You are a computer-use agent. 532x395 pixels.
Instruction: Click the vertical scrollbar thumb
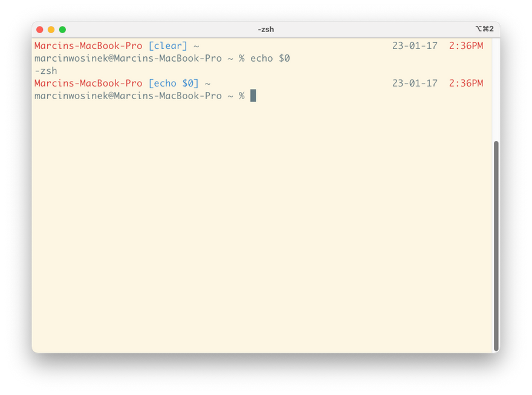[496, 245]
